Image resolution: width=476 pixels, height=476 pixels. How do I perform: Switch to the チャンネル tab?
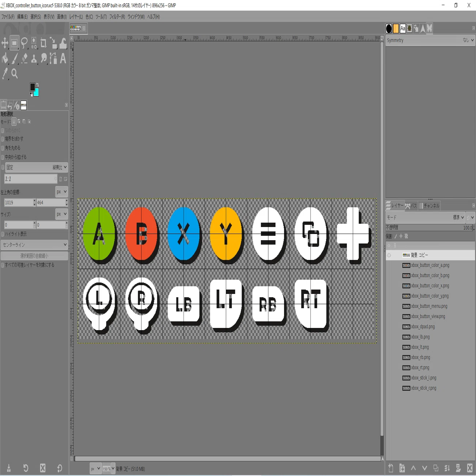click(429, 206)
